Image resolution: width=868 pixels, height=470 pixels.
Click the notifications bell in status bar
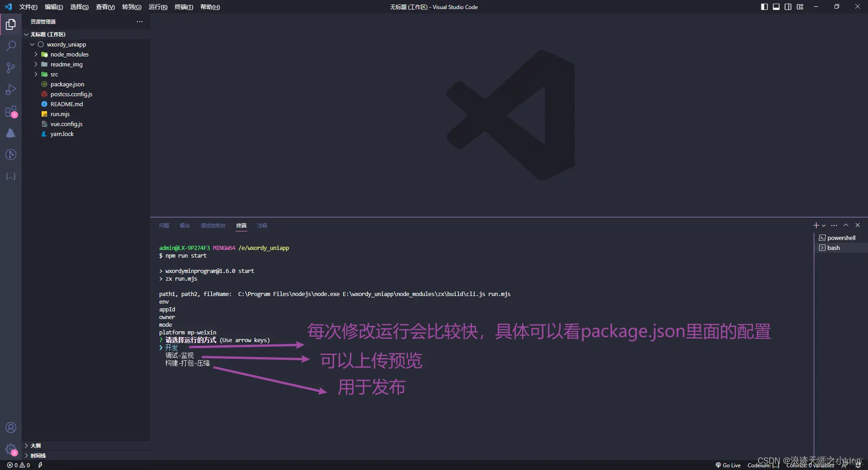[858, 465]
